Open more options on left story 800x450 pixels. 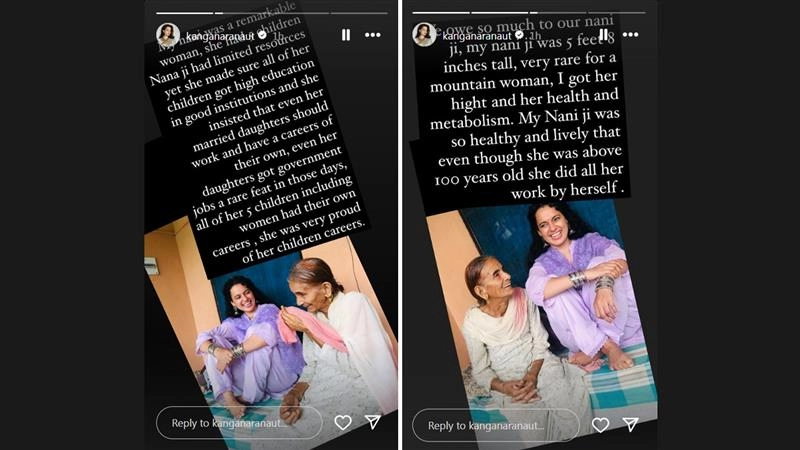373,35
